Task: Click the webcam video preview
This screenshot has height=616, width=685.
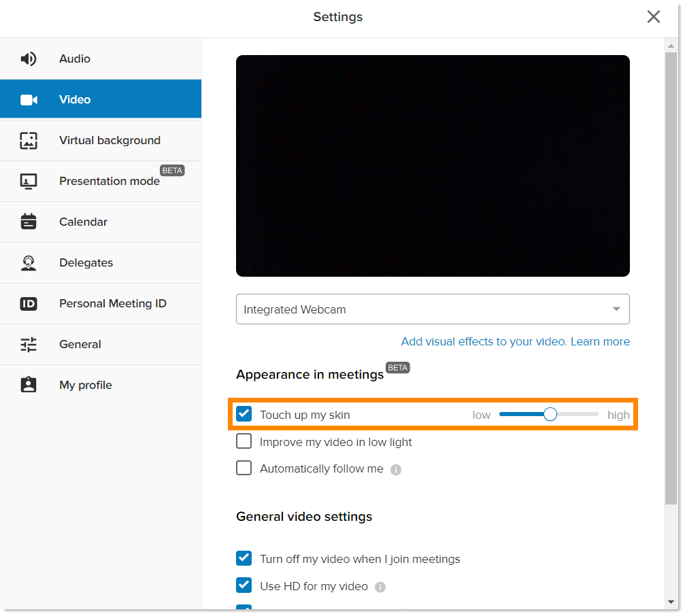Action: (433, 166)
